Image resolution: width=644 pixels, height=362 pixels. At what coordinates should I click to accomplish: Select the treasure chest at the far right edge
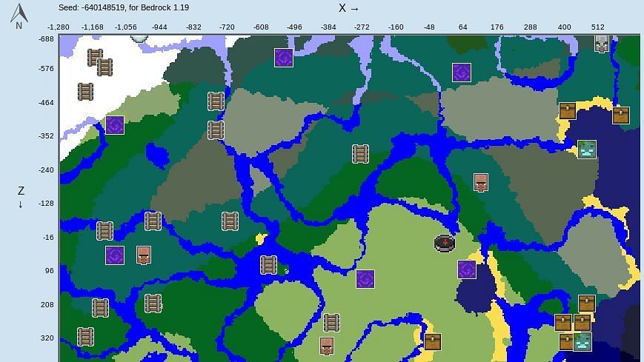tap(621, 115)
